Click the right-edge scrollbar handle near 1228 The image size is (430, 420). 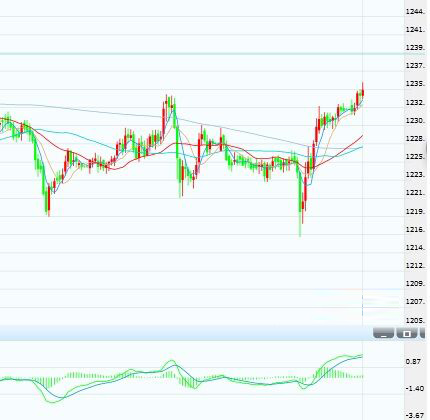pyautogui.click(x=428, y=147)
